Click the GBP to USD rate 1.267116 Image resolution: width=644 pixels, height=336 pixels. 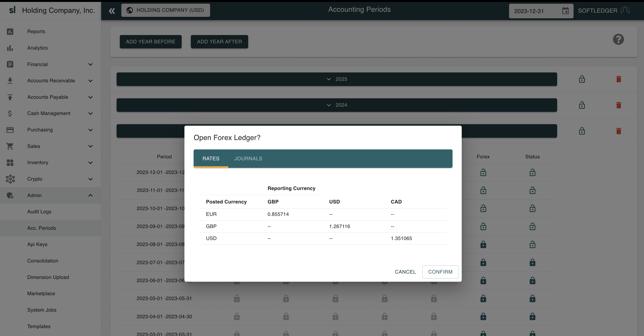pos(340,226)
